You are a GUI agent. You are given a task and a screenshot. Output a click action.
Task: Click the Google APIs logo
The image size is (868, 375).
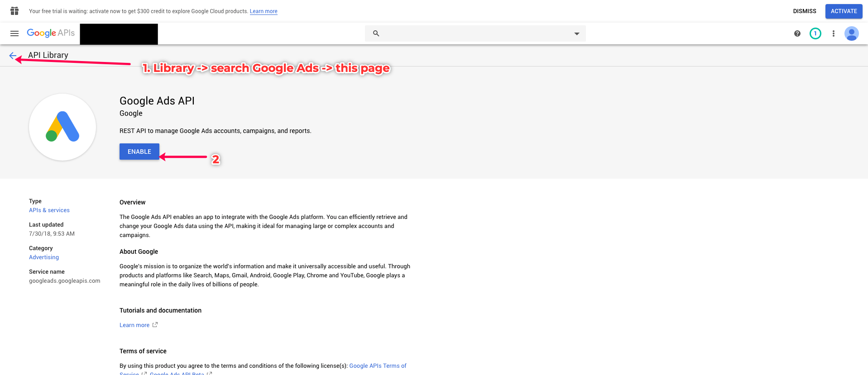[51, 33]
